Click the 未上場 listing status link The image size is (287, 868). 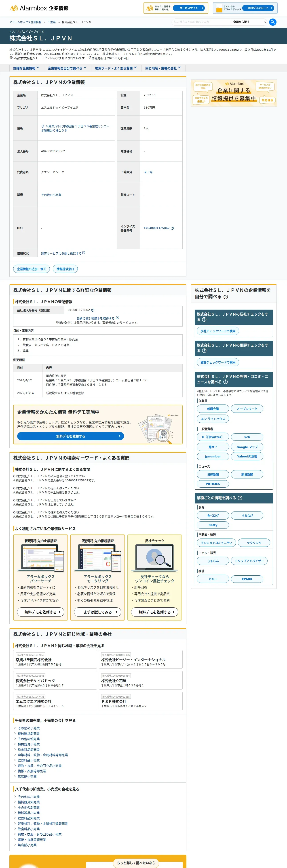pos(148,172)
